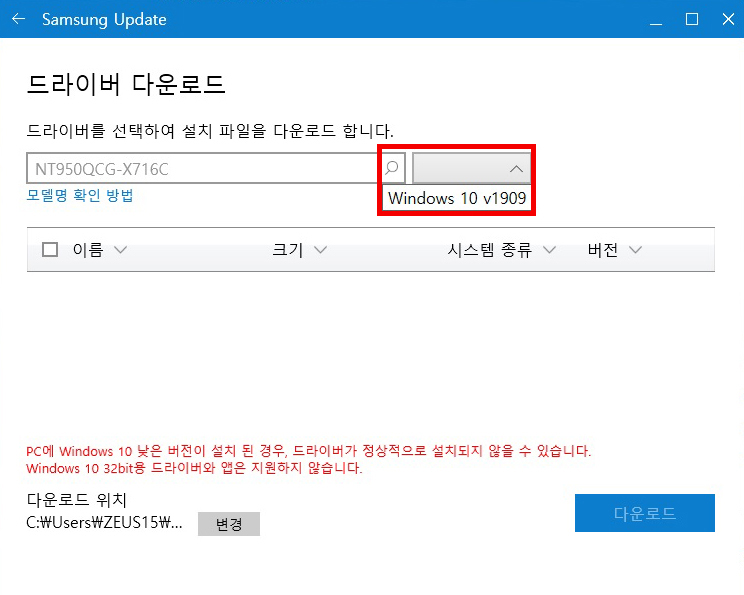The height and width of the screenshot is (595, 744).
Task: Collapse the OS version dropdown
Action: coord(472,168)
